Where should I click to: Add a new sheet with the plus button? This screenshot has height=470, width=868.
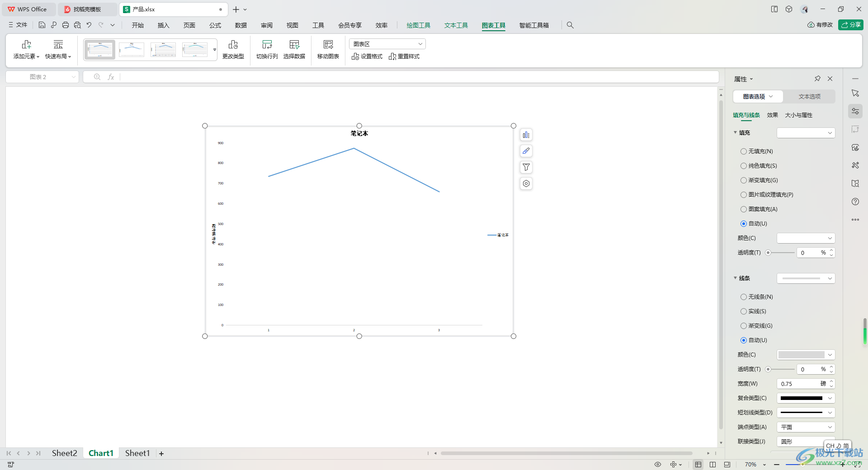pos(161,454)
